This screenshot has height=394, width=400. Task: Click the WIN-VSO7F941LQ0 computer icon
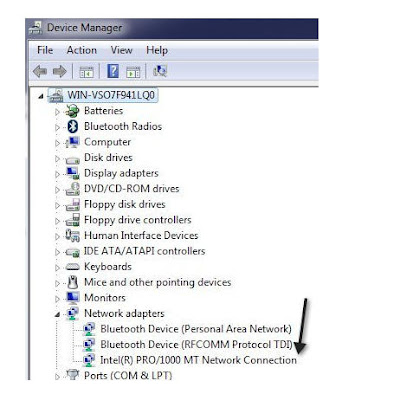(x=56, y=95)
